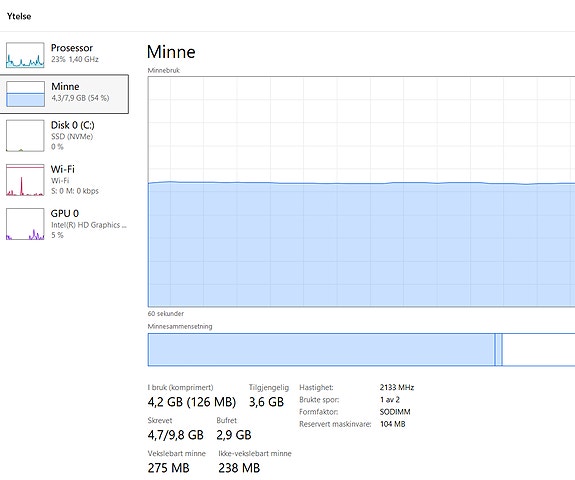Click the large Minne heading title
575x480 pixels.
171,52
